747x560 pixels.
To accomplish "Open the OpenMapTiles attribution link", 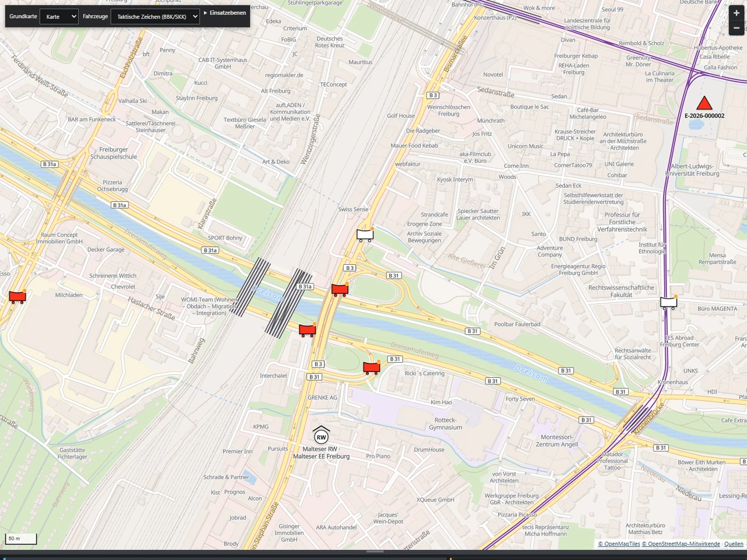I will pyautogui.click(x=619, y=544).
